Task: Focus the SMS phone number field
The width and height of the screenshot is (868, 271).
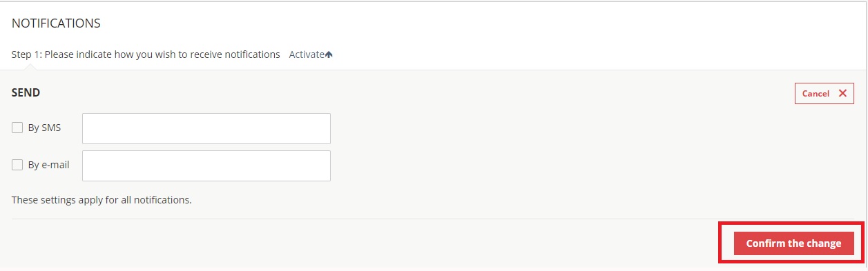Action: coord(206,128)
